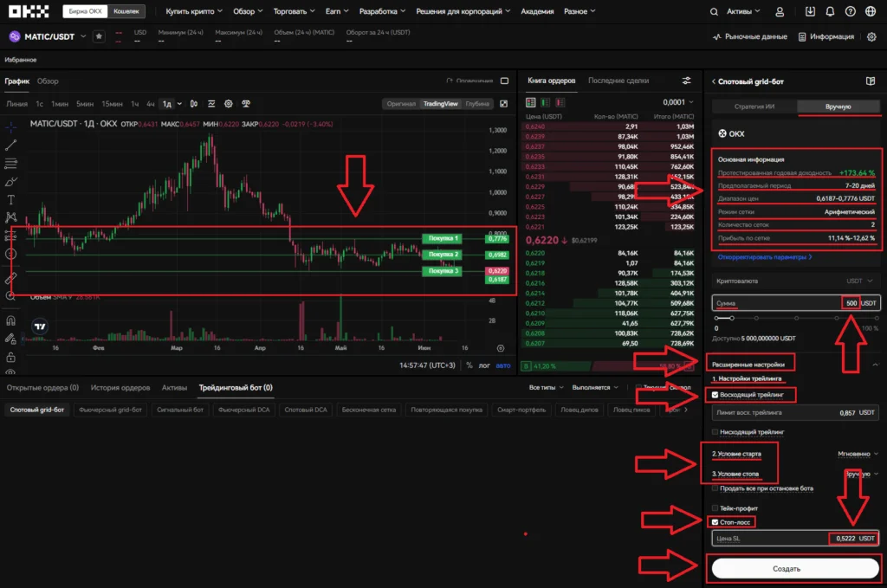Add MATIC/USDT to favorites with star icon
The width and height of the screenshot is (887, 588).
[99, 36]
